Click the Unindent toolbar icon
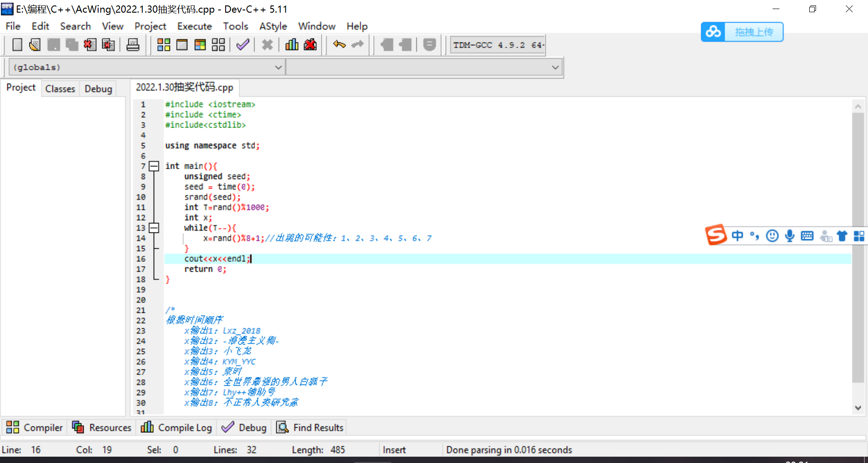Viewport: 868px width, 463px height. tap(405, 45)
